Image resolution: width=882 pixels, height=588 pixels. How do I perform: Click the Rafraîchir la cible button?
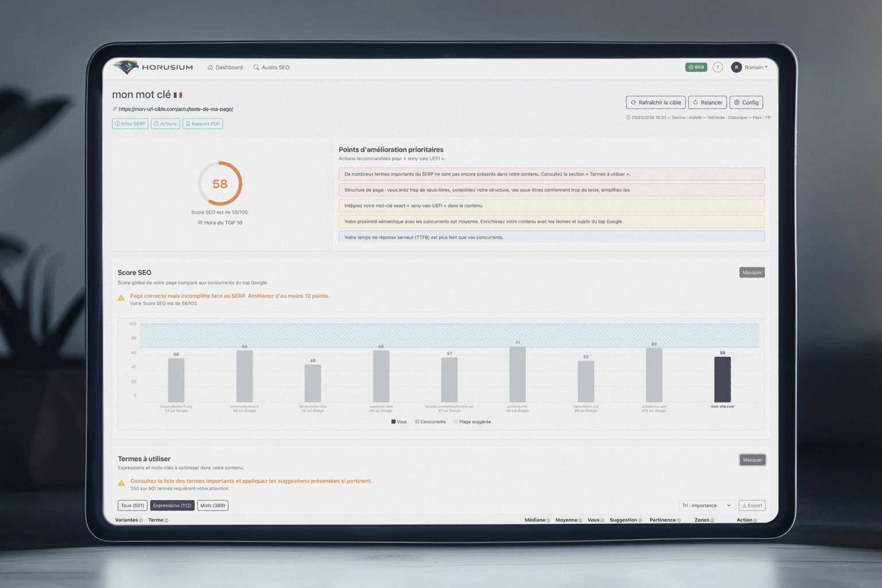tap(655, 102)
